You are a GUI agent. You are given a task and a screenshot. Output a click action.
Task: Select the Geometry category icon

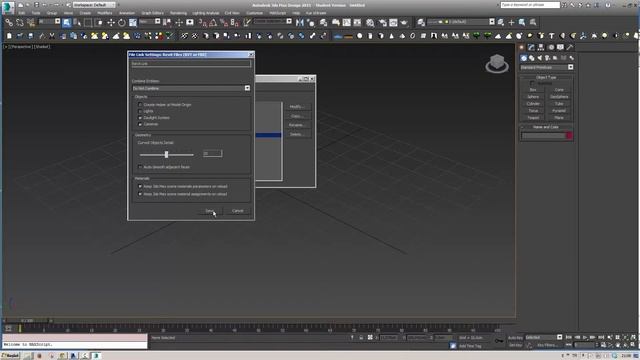[524, 58]
